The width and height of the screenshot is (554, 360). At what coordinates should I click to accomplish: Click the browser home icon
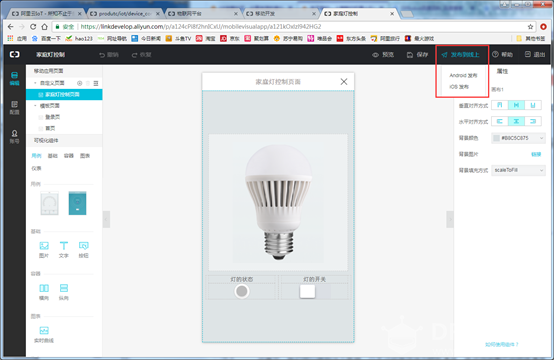point(44,26)
